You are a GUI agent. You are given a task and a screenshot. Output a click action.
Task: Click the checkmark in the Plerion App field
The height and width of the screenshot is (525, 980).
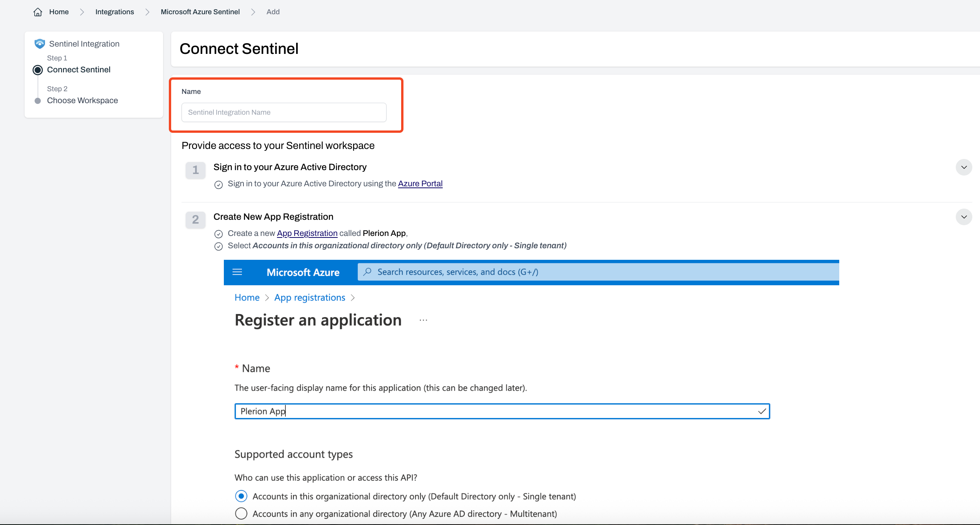pos(762,411)
